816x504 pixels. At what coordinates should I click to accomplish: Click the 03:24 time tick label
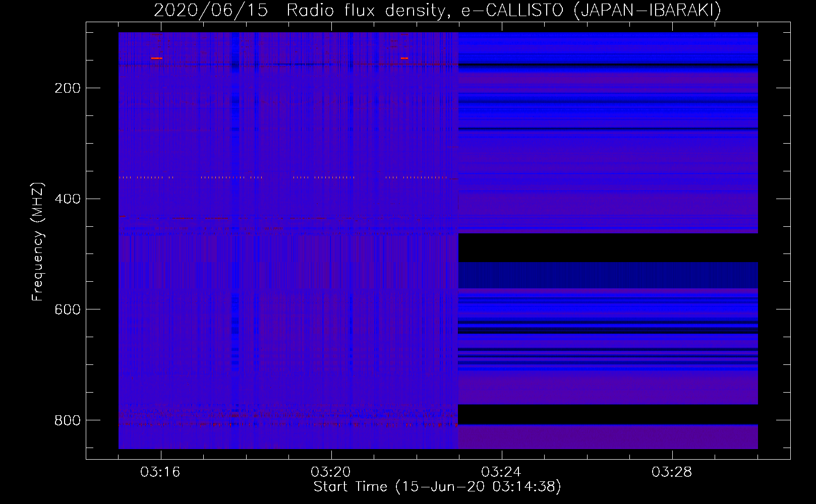pos(501,472)
